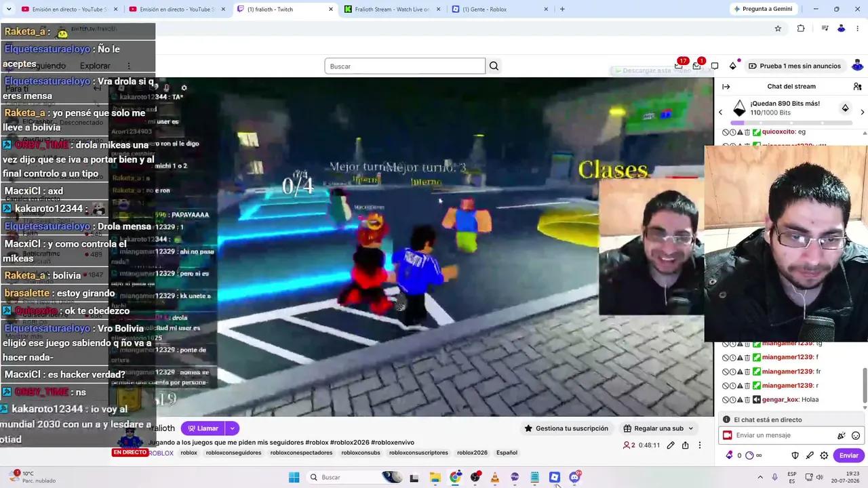Click Prueba 1 mes sin anuncios button
Screen dimensions: 868x488
click(795, 66)
